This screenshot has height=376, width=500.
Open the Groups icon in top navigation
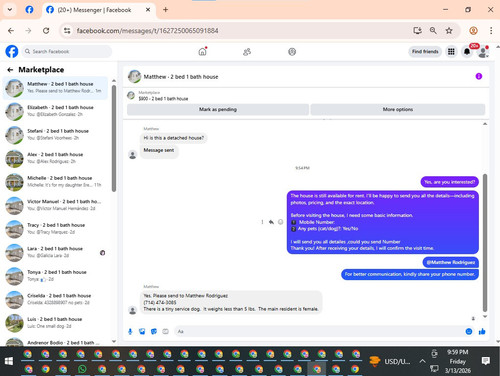292,52
